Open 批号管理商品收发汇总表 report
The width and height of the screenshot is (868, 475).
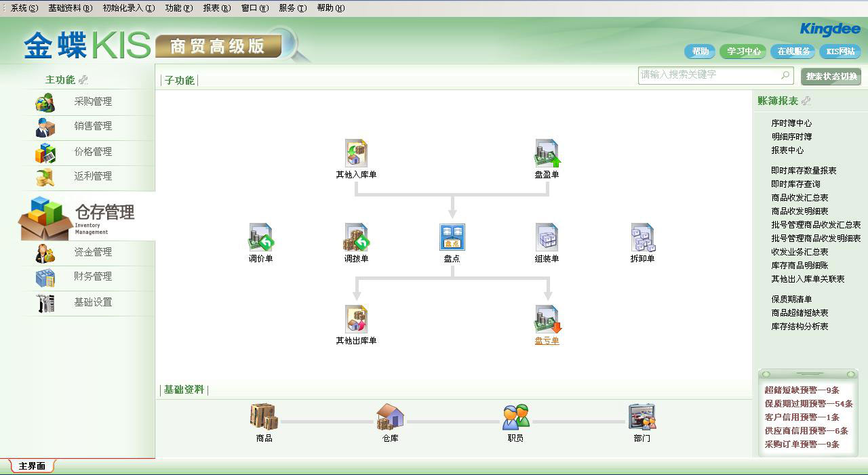(x=816, y=225)
